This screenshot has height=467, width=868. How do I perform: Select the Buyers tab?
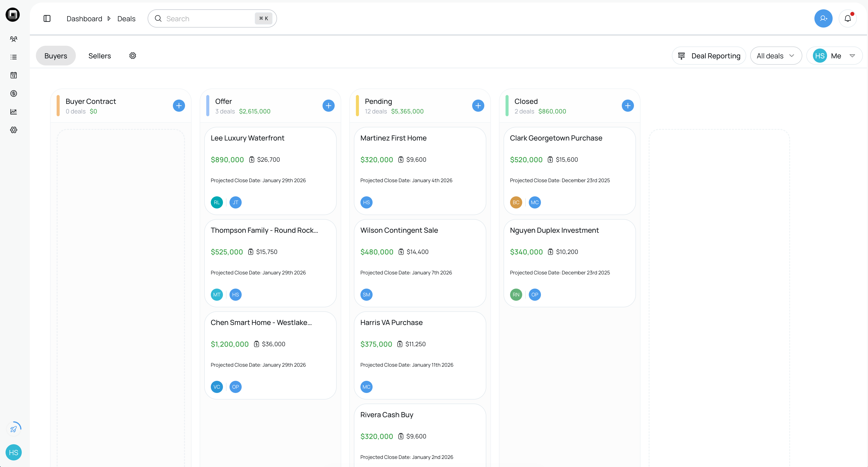[56, 56]
